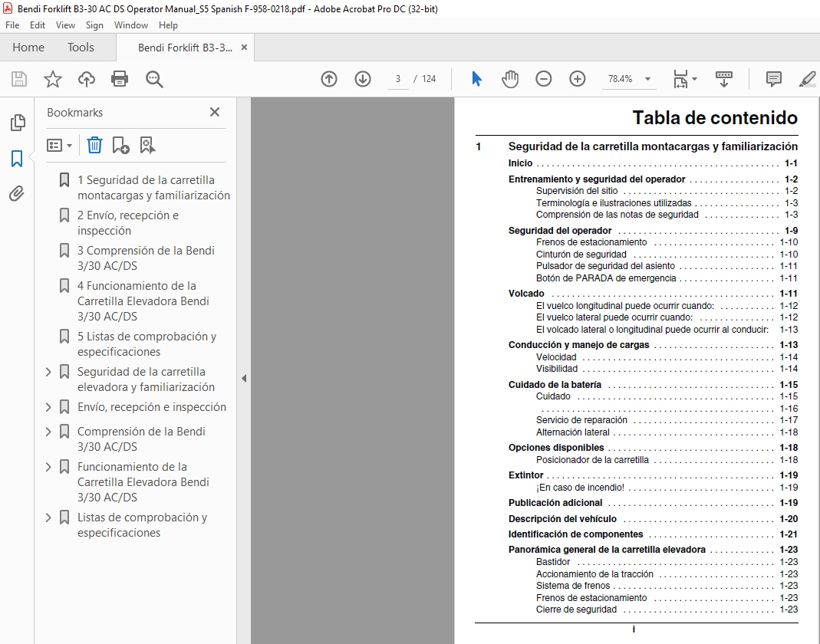Open the File menu
Screen dimensions: 820x644
pos(12,25)
